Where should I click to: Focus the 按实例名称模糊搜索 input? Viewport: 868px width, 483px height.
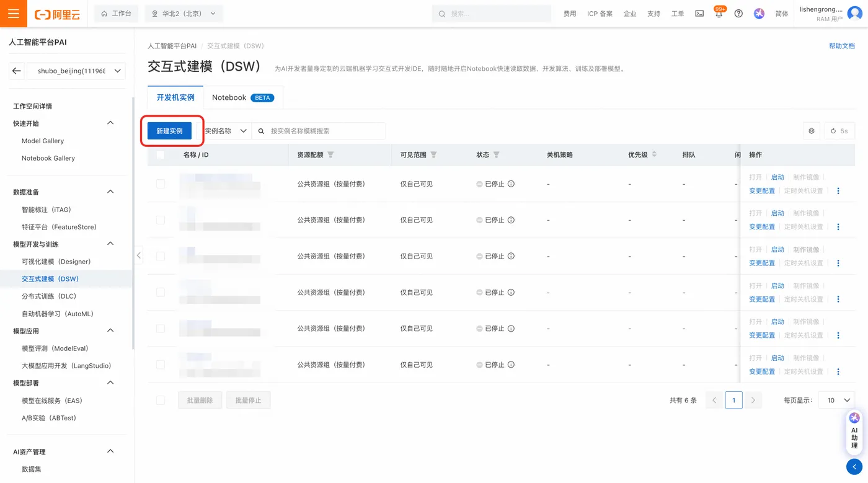(x=319, y=131)
